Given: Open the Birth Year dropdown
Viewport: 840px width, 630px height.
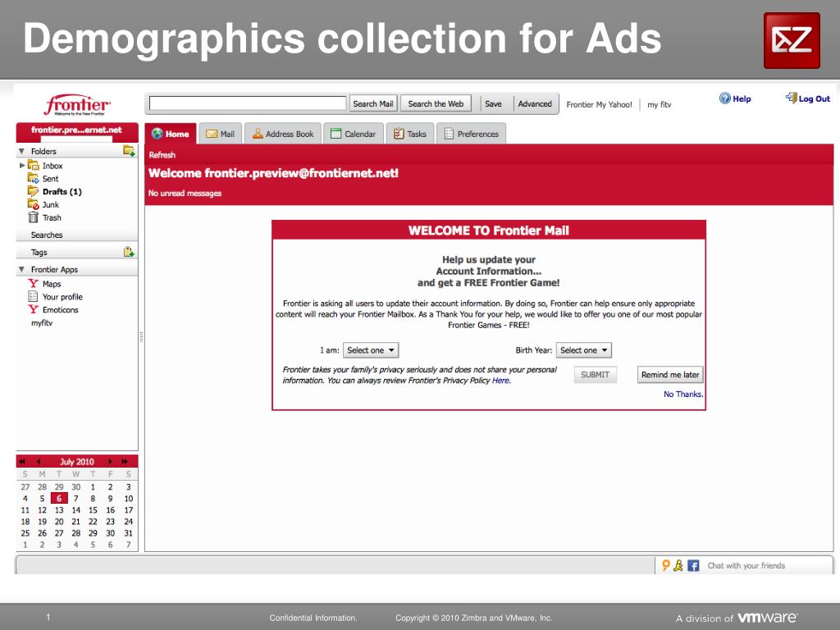Looking at the screenshot, I should (x=584, y=350).
